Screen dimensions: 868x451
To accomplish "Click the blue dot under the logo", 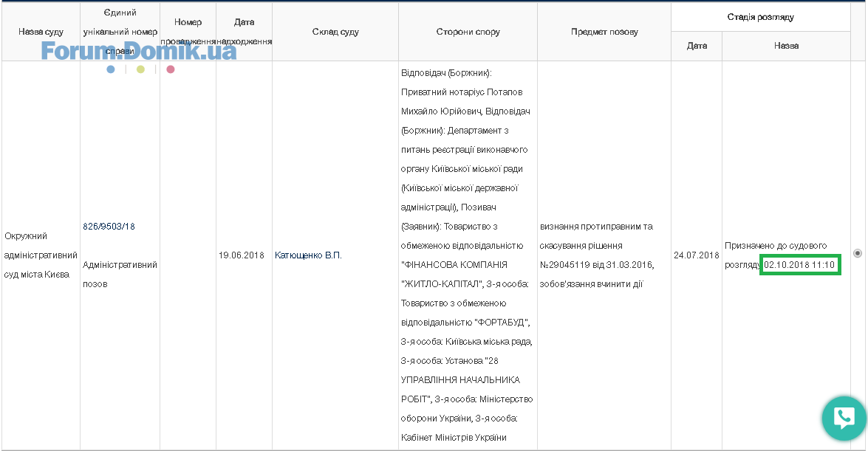I will 111,69.
